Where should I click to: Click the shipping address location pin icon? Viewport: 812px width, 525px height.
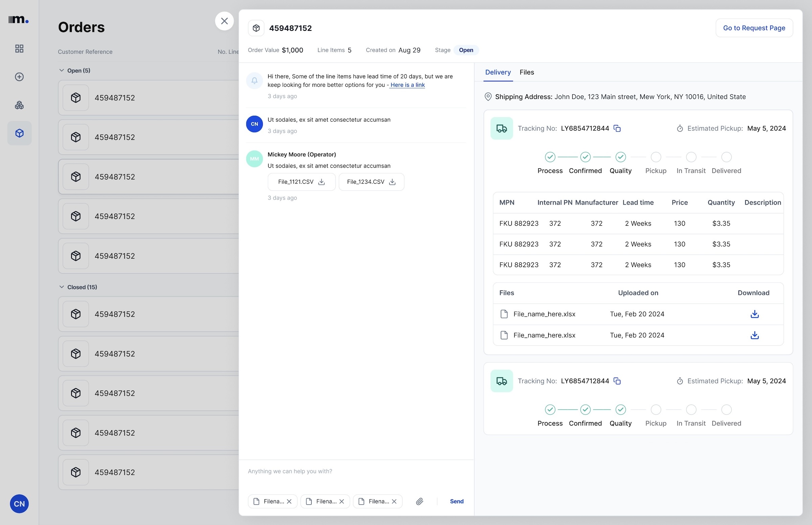(488, 97)
